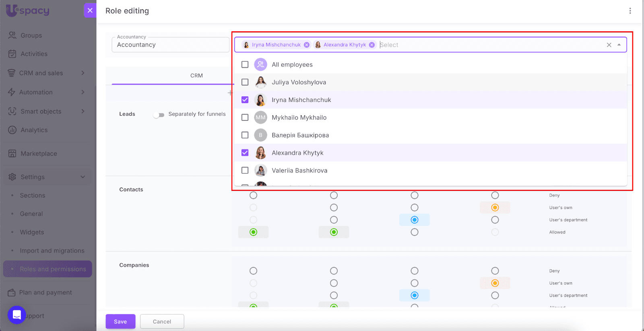Open Activities calendar icon in sidebar
This screenshot has width=644, height=331.
(x=12, y=54)
